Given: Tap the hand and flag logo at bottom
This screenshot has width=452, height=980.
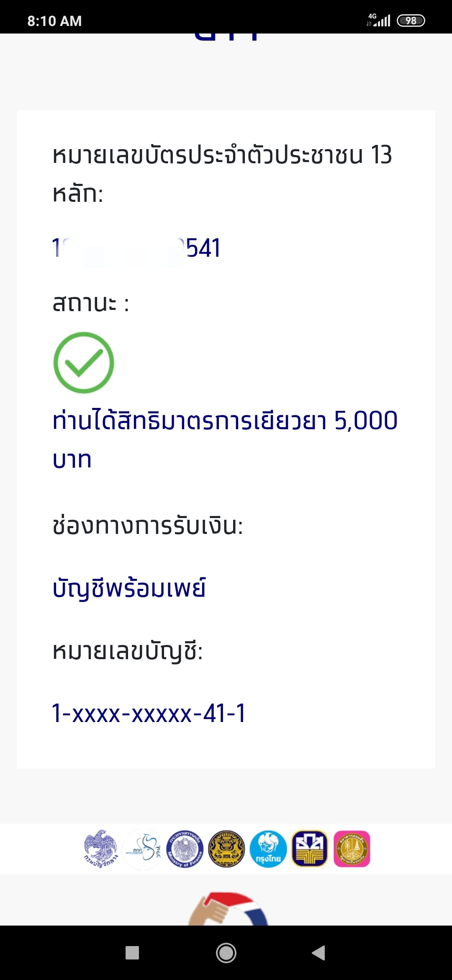Looking at the screenshot, I should (x=228, y=909).
